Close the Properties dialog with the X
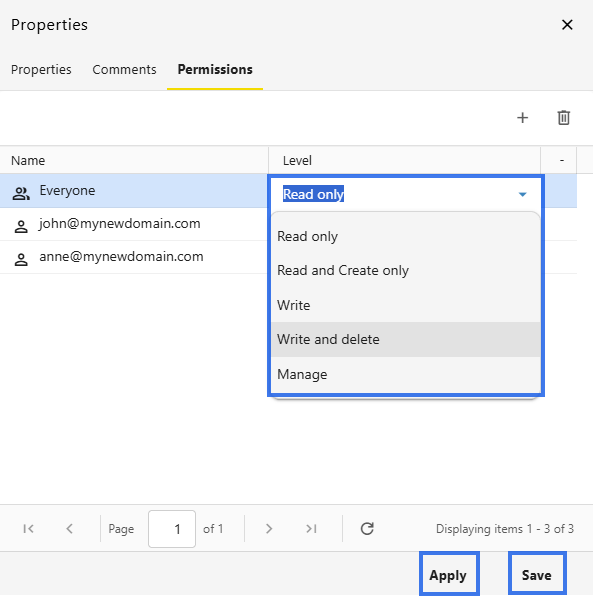 coord(567,25)
